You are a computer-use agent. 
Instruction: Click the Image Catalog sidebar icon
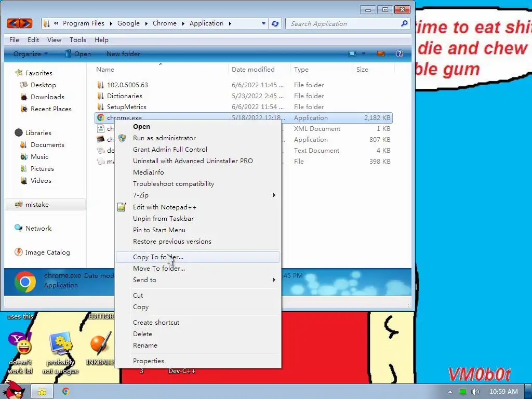(x=18, y=252)
